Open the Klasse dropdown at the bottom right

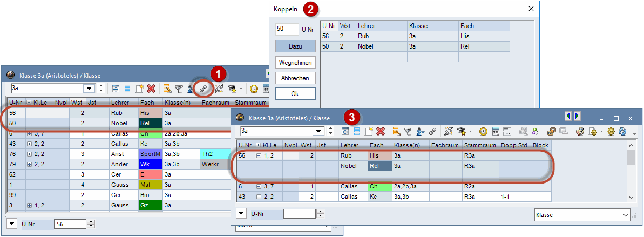point(625,215)
